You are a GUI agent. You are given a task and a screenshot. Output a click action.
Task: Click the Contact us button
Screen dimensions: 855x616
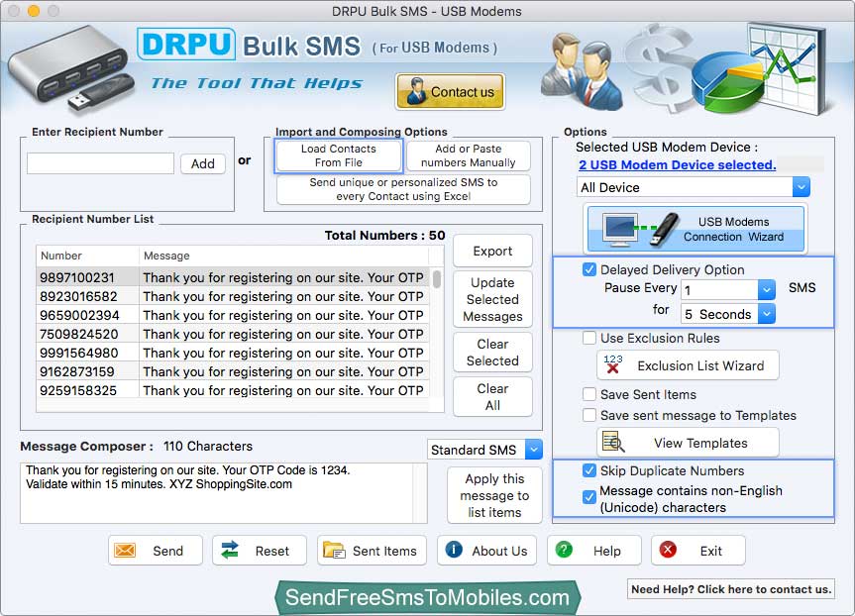pyautogui.click(x=450, y=91)
